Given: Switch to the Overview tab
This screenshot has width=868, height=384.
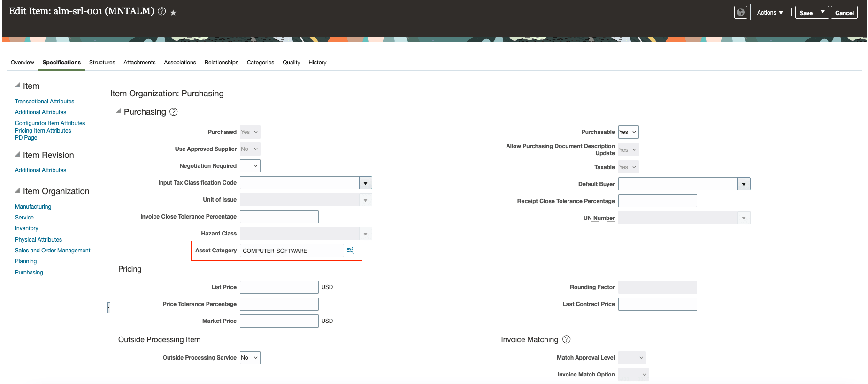Looking at the screenshot, I should (23, 63).
